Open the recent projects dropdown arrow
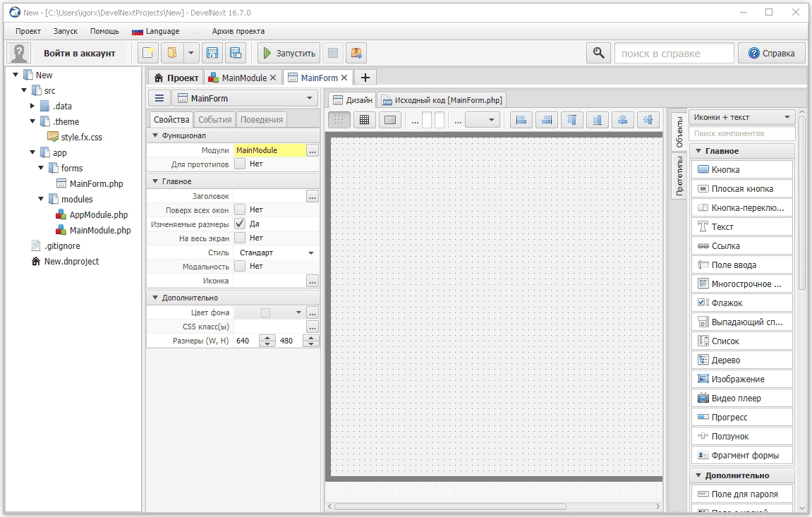Image resolution: width=812 pixels, height=517 pixels. [x=190, y=53]
